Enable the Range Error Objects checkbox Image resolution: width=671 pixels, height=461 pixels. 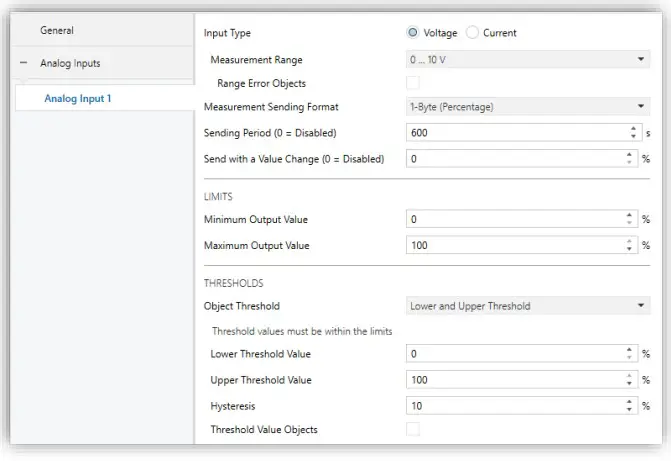click(413, 83)
